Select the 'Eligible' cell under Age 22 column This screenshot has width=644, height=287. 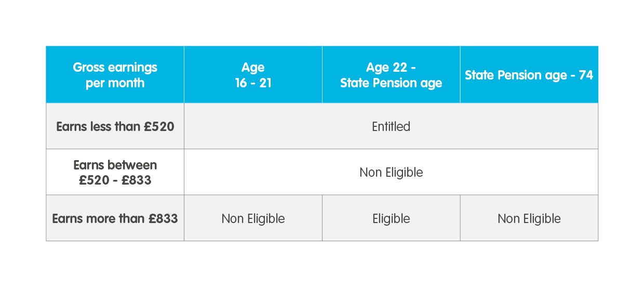point(391,218)
